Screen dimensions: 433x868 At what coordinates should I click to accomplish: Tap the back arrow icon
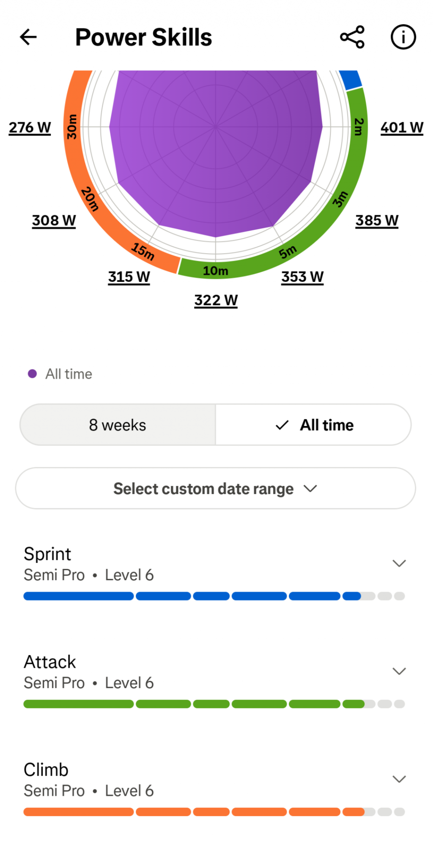point(28,37)
